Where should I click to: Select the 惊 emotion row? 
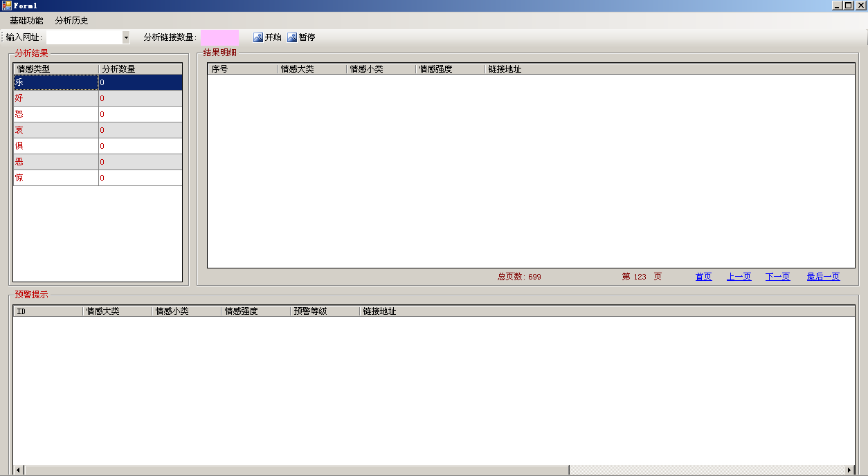click(x=55, y=178)
